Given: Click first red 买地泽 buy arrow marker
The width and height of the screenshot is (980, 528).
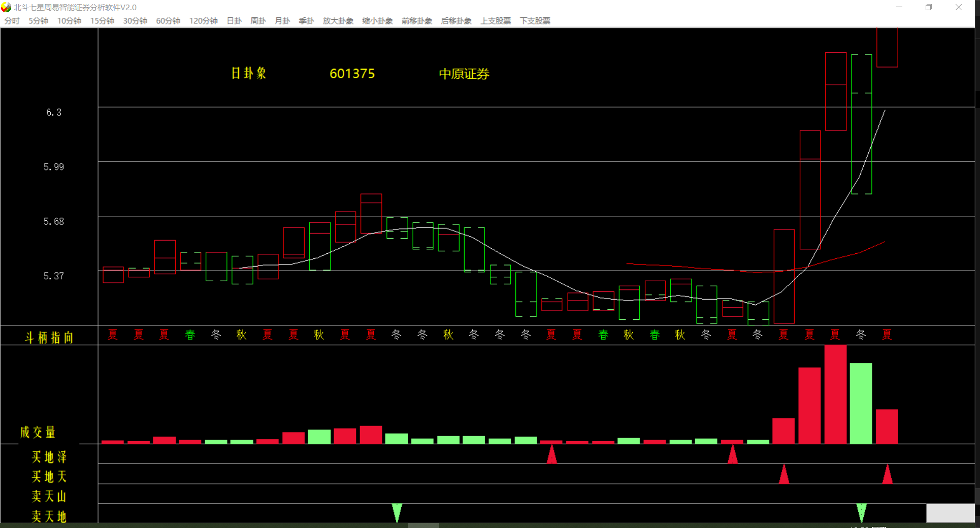Looking at the screenshot, I should coord(552,454).
